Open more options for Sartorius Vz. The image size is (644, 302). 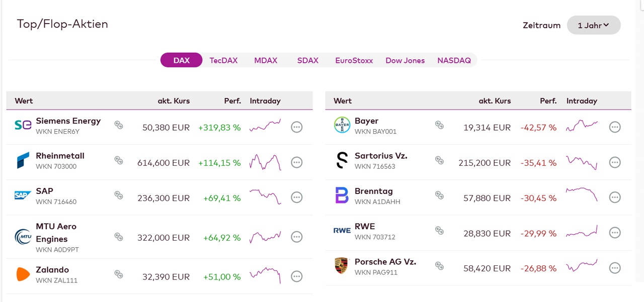(x=615, y=162)
